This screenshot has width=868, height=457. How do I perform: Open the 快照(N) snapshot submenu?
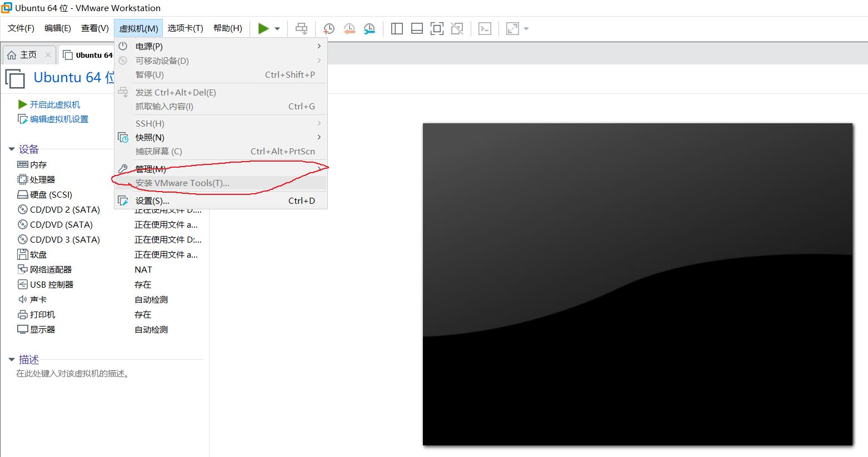coord(221,137)
